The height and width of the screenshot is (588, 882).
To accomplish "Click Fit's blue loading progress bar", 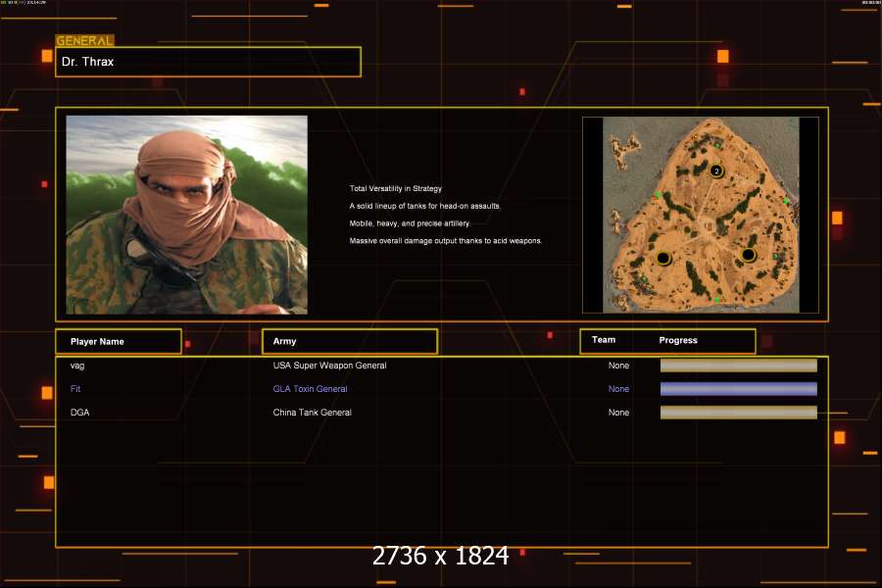I will (x=739, y=389).
